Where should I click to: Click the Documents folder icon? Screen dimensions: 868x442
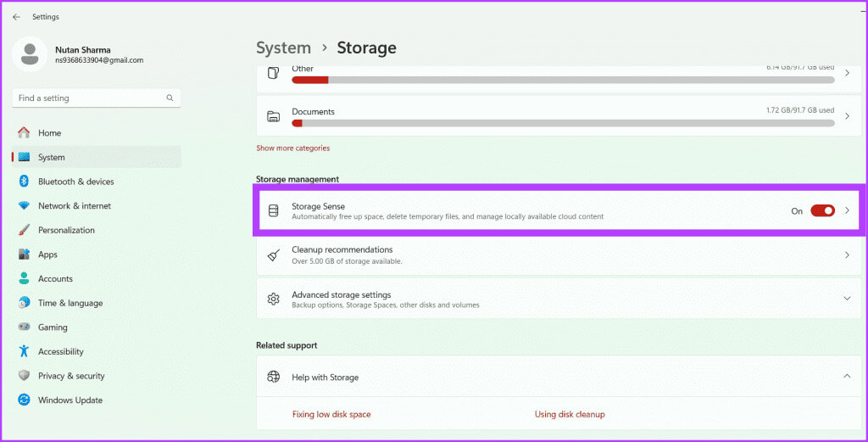click(274, 116)
